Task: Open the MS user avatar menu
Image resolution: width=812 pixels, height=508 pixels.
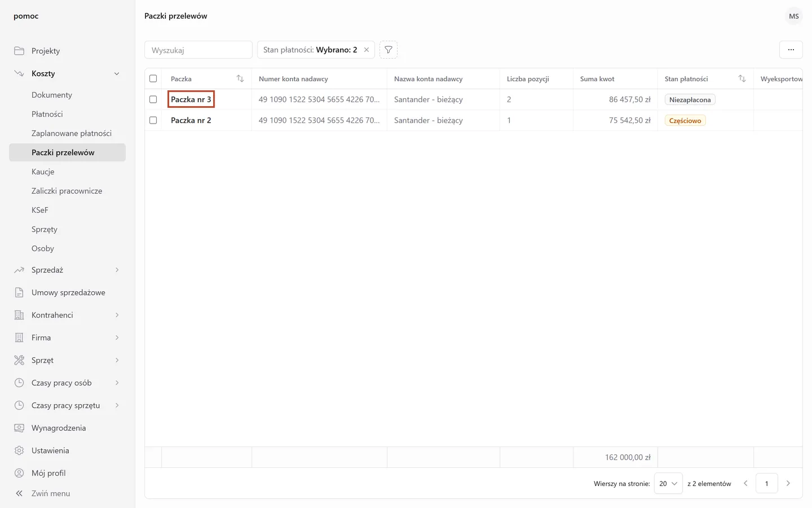Action: (794, 16)
